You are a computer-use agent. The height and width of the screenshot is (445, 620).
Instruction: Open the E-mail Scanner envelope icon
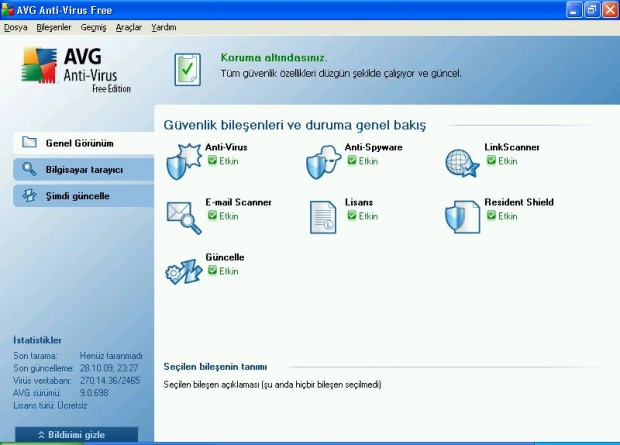click(x=184, y=218)
